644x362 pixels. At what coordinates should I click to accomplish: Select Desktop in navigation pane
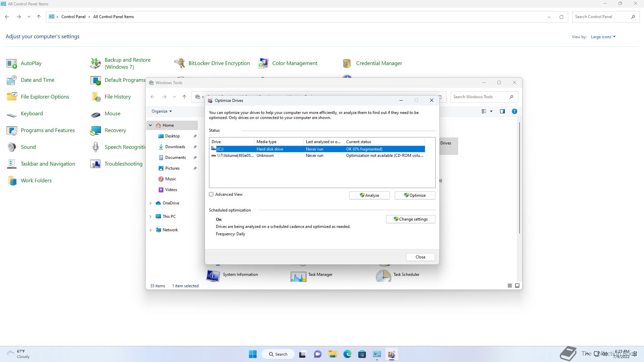tap(172, 136)
